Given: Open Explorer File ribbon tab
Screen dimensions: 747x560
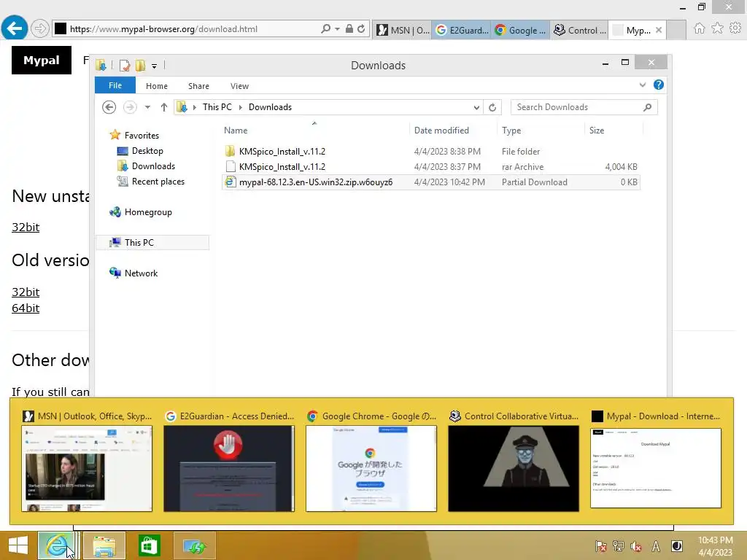Looking at the screenshot, I should coord(115,85).
